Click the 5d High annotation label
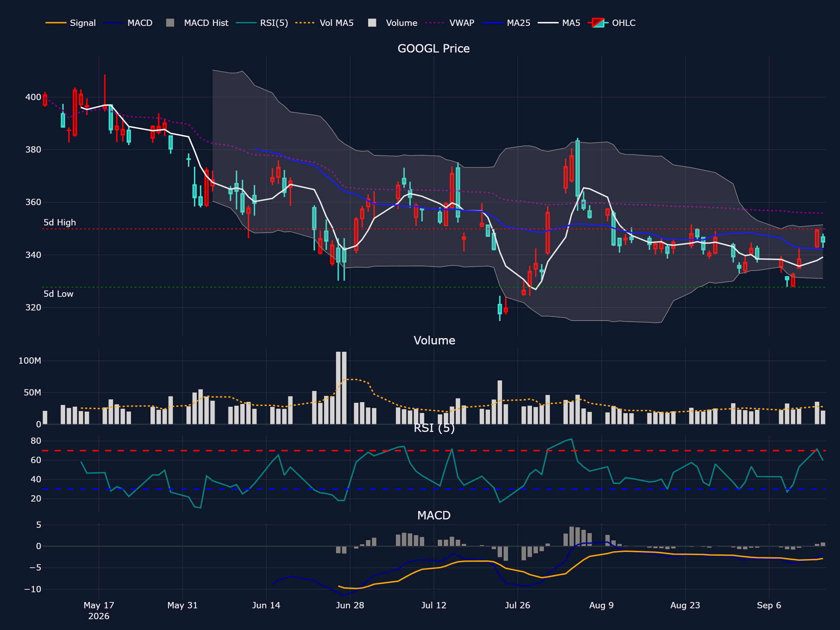 point(59,223)
